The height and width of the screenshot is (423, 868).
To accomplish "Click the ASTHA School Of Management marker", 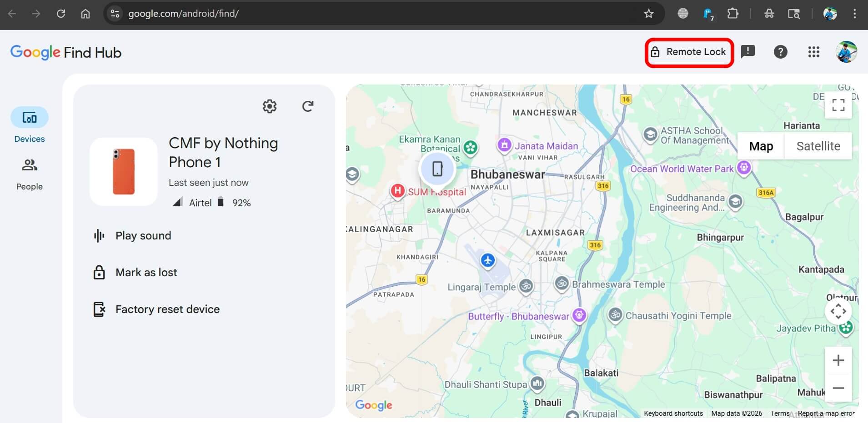I will tap(650, 134).
